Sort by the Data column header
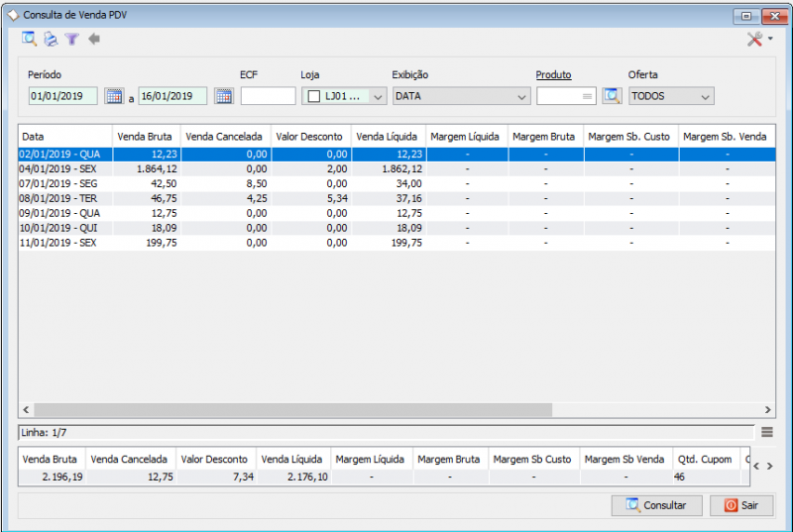 65,137
